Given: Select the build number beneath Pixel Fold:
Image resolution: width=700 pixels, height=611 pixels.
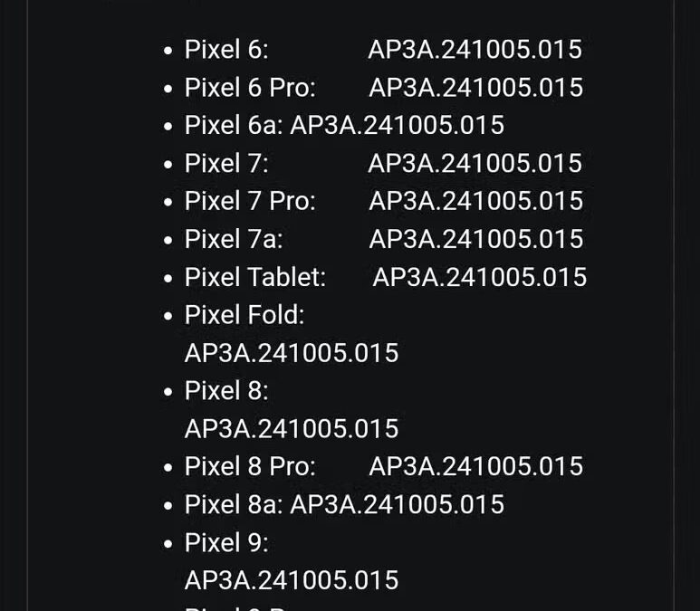Looking at the screenshot, I should (292, 353).
